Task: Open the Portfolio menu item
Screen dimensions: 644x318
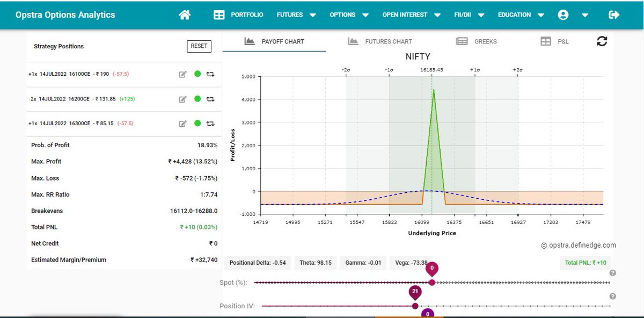Action: point(247,15)
